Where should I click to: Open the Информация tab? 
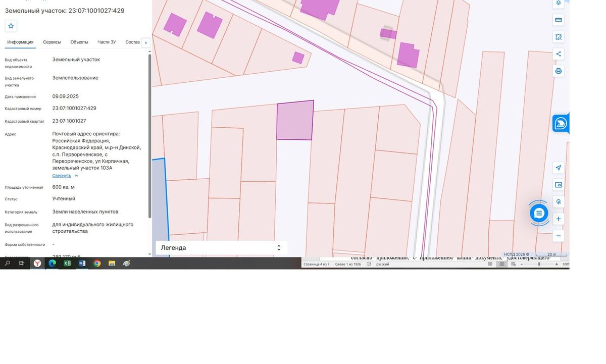(20, 42)
